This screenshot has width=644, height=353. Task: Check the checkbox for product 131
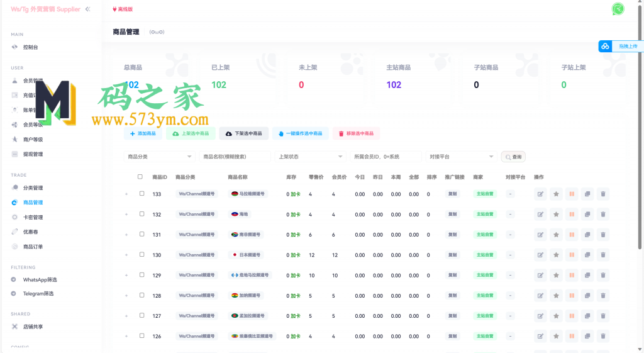click(x=142, y=234)
